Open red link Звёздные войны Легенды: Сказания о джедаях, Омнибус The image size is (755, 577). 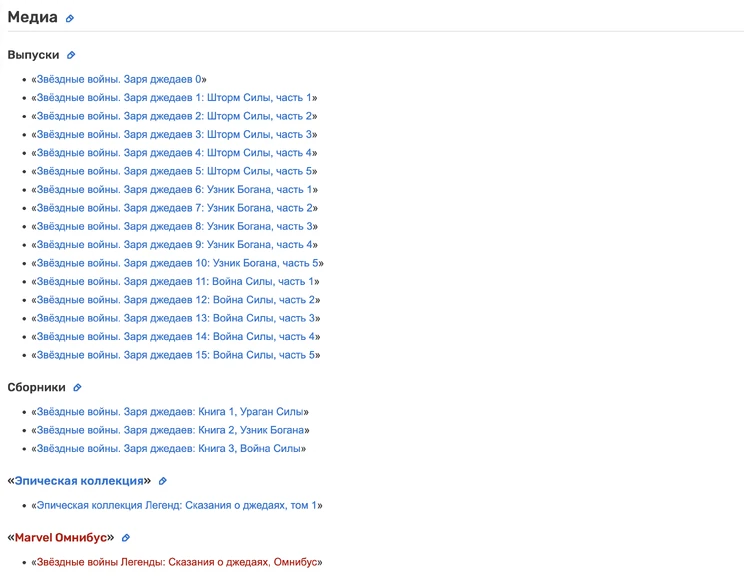tap(177, 562)
